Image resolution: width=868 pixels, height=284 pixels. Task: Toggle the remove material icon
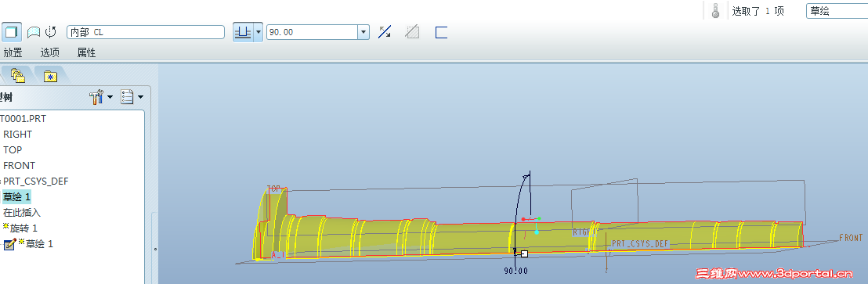tap(412, 32)
